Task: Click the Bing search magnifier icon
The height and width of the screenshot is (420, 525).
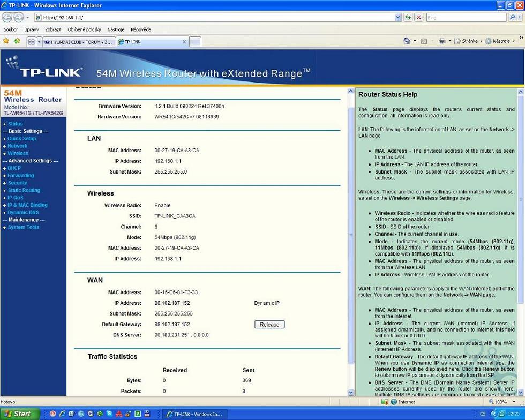Action: click(512, 18)
